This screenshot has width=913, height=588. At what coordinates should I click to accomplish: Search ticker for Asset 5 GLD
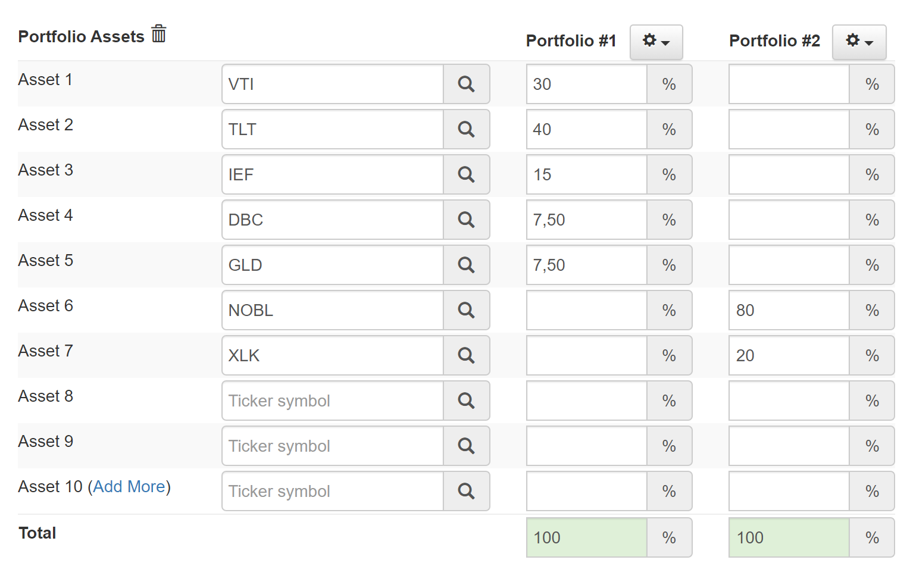(x=467, y=265)
